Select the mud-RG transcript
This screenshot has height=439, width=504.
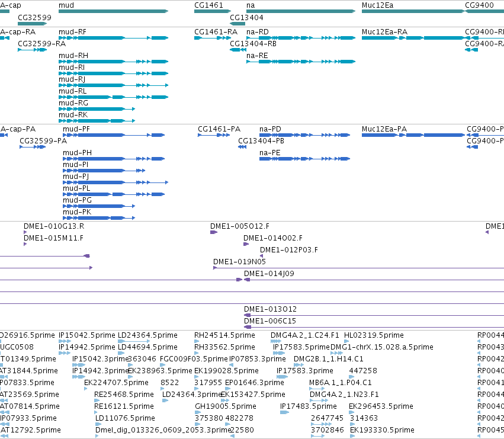pyautogui.click(x=97, y=109)
